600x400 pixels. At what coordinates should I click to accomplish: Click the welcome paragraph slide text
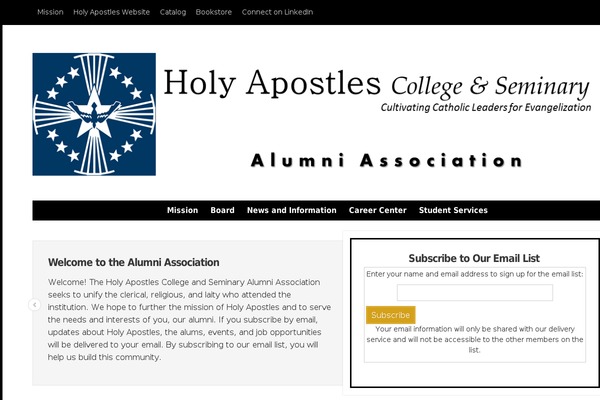tap(189, 320)
